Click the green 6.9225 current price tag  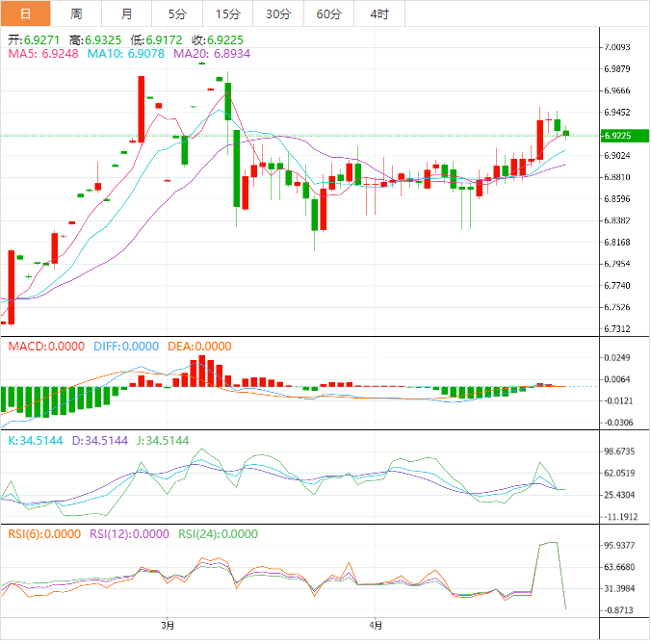pos(625,136)
